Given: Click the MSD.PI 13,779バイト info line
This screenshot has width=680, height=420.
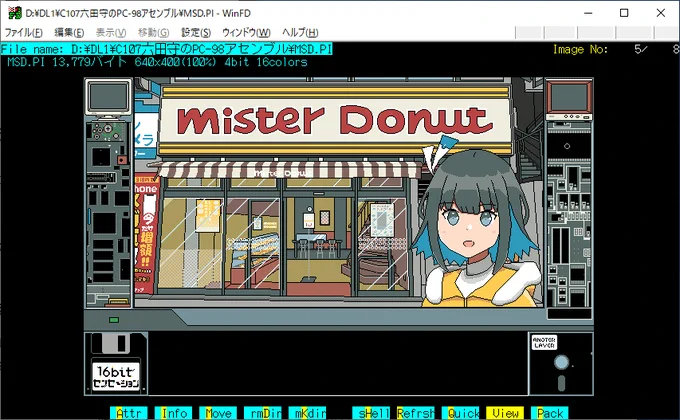Looking at the screenshot, I should point(157,62).
